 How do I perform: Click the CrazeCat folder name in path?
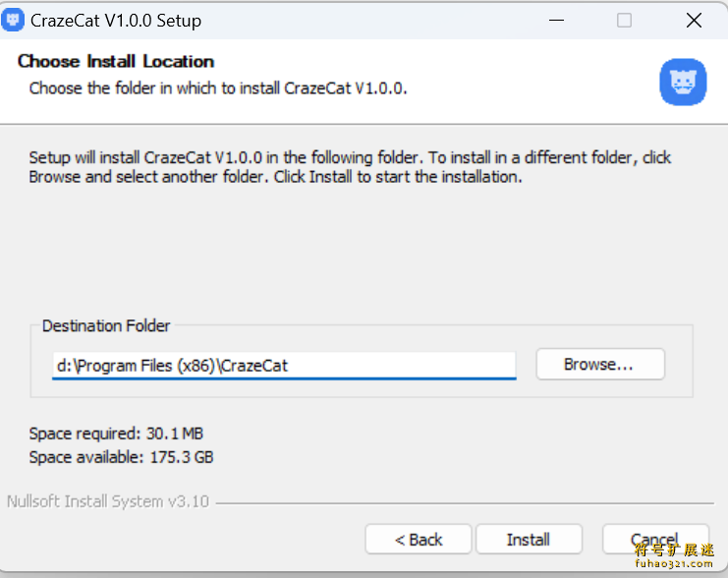[x=253, y=366]
